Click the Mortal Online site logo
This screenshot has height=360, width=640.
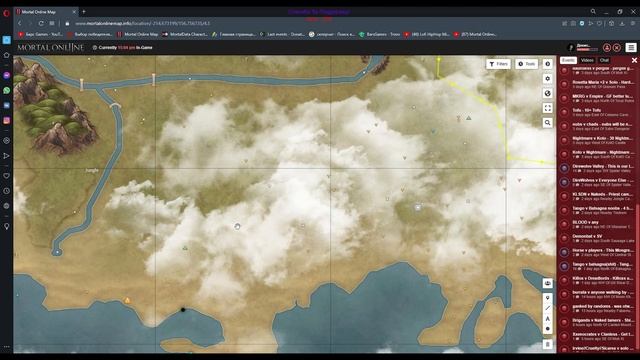(51, 48)
